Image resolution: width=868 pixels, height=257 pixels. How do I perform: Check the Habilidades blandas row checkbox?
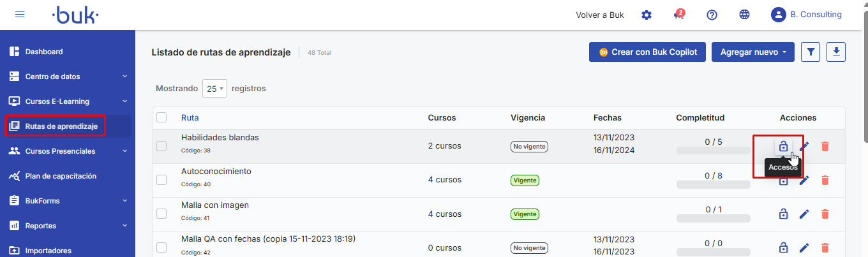[161, 147]
